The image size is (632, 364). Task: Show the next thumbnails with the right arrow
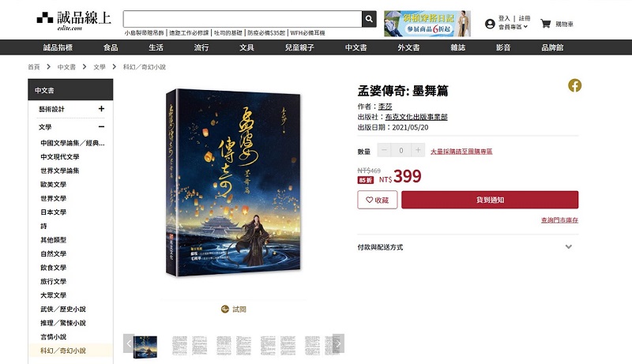339,343
